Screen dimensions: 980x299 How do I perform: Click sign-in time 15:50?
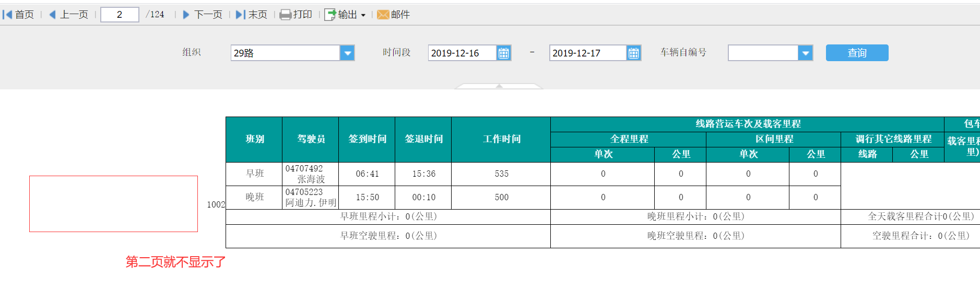367,198
